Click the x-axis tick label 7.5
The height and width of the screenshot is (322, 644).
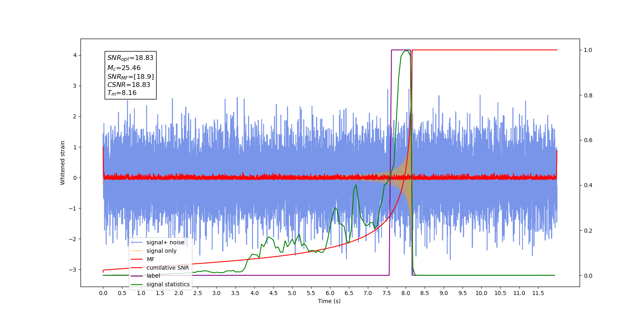coord(387,293)
